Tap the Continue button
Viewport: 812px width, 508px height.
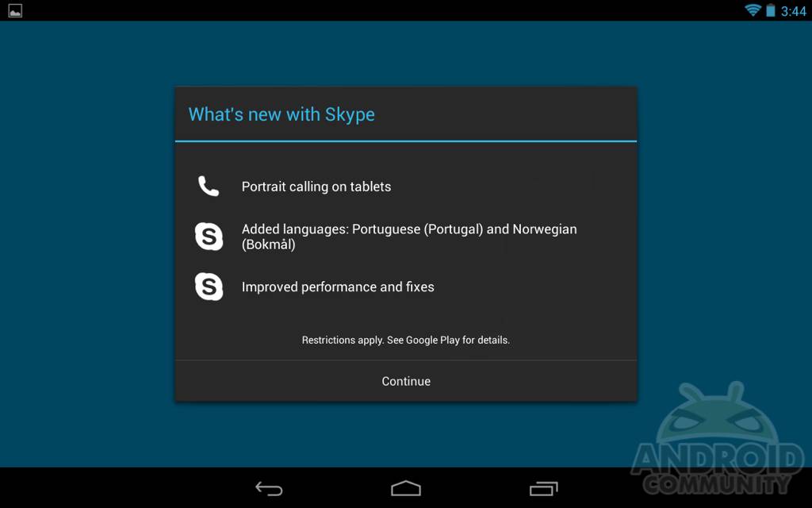pyautogui.click(x=406, y=381)
